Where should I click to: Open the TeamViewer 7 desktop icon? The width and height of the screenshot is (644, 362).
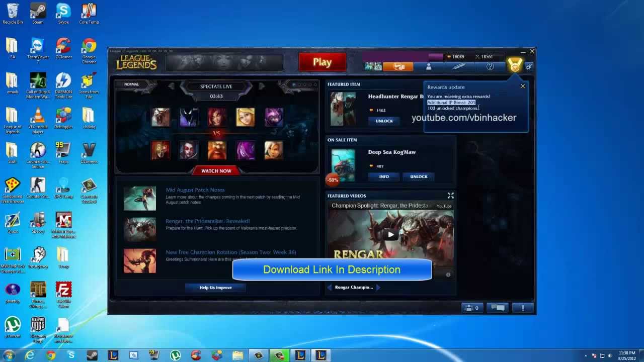click(38, 50)
